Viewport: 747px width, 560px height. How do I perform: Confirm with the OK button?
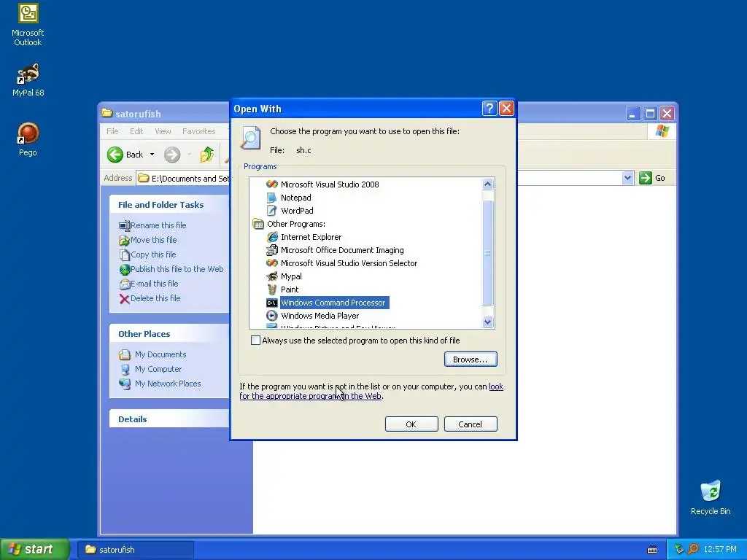tap(411, 424)
